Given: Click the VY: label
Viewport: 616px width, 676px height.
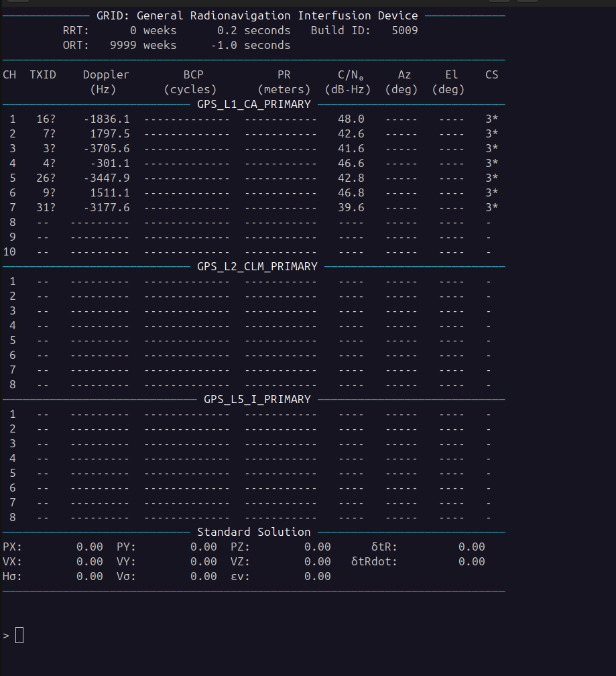Looking at the screenshot, I should coord(126,561).
